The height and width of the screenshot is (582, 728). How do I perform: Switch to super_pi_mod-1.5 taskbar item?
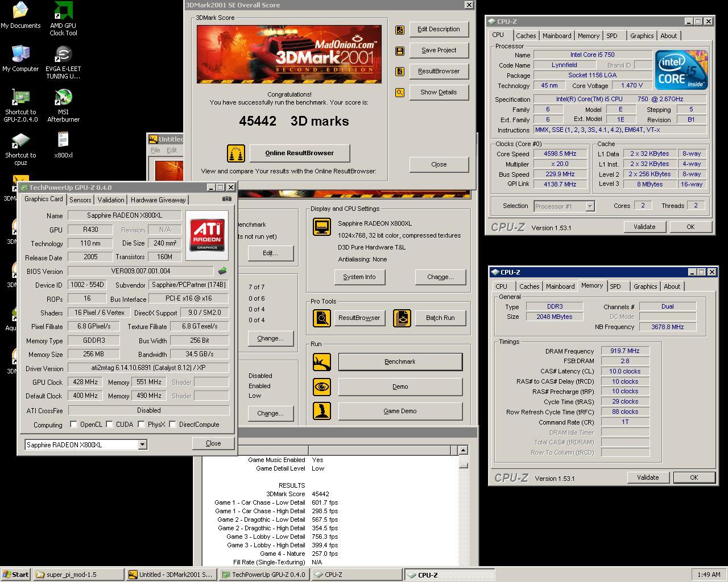click(78, 575)
